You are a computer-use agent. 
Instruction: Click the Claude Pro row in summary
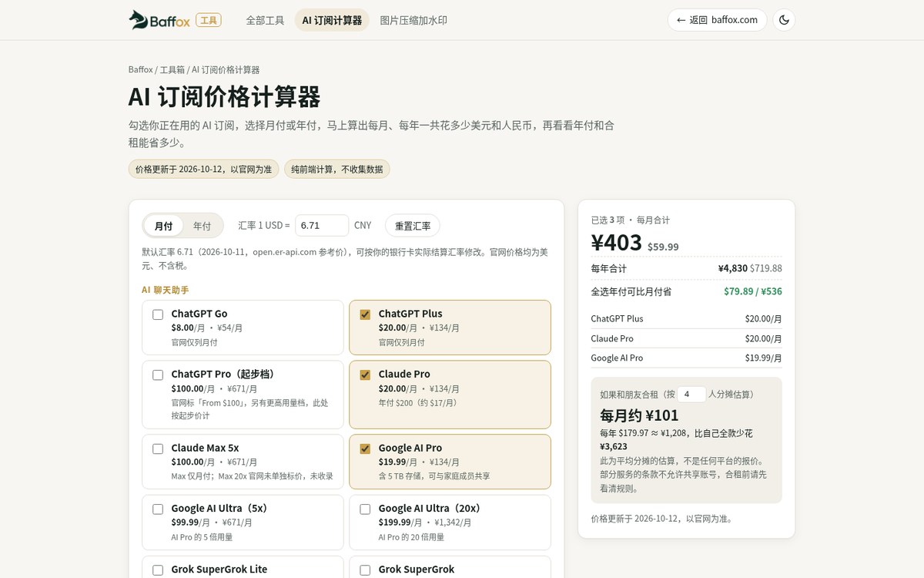pos(686,338)
